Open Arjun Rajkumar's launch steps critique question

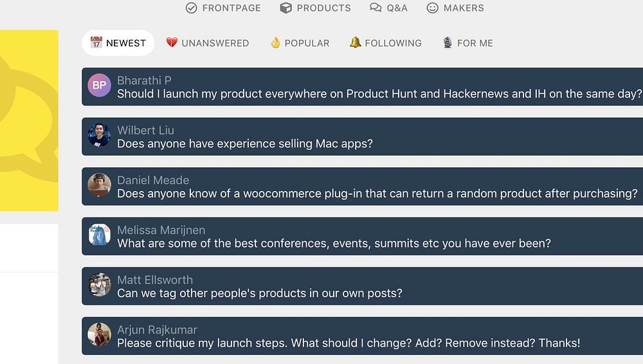349,343
